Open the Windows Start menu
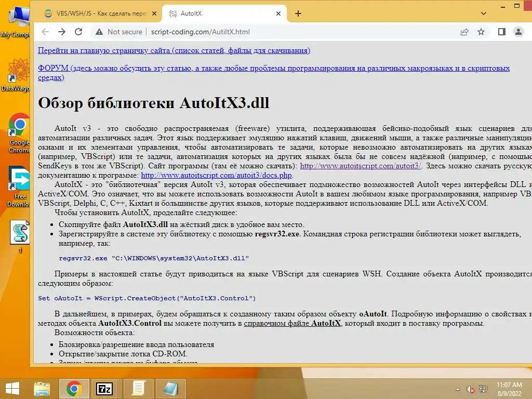 (x=12, y=389)
